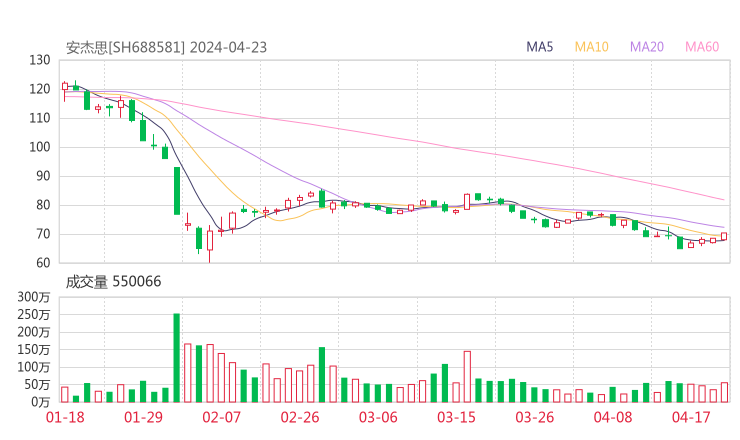The height and width of the screenshot is (440, 740).
Task: Click the 130 price axis label
Action: (40, 60)
